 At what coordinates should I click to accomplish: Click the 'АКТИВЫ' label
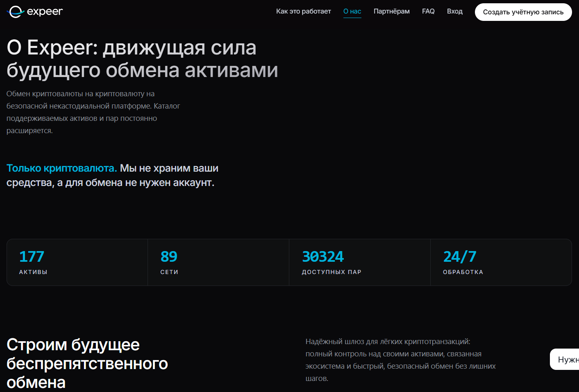(33, 272)
